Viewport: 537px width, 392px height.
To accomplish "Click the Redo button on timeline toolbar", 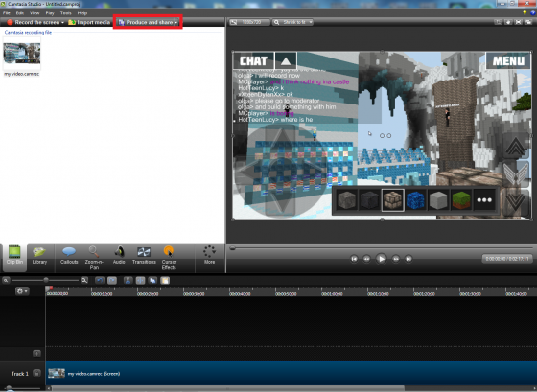I will (x=112, y=281).
